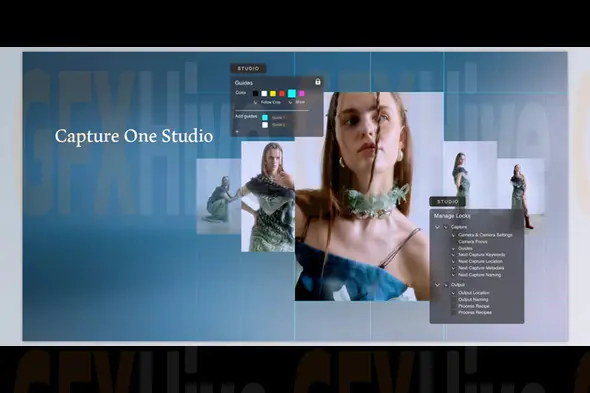
Task: Click the STUDIO badge above Manage Locks
Action: pyautogui.click(x=448, y=202)
